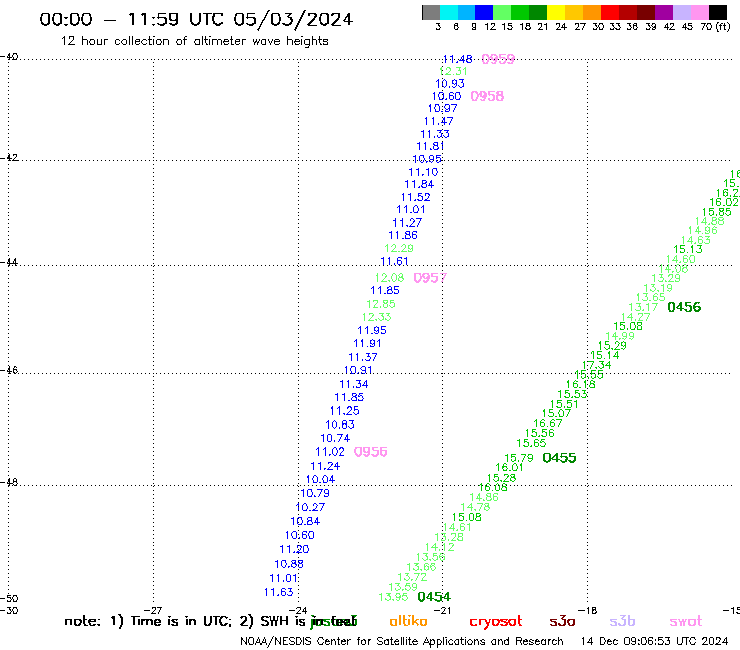Click the light green value 12.85
Screen dimensions: 740x650
[381, 304]
